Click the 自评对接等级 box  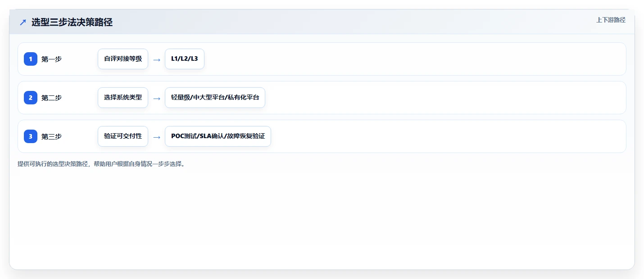pos(123,59)
